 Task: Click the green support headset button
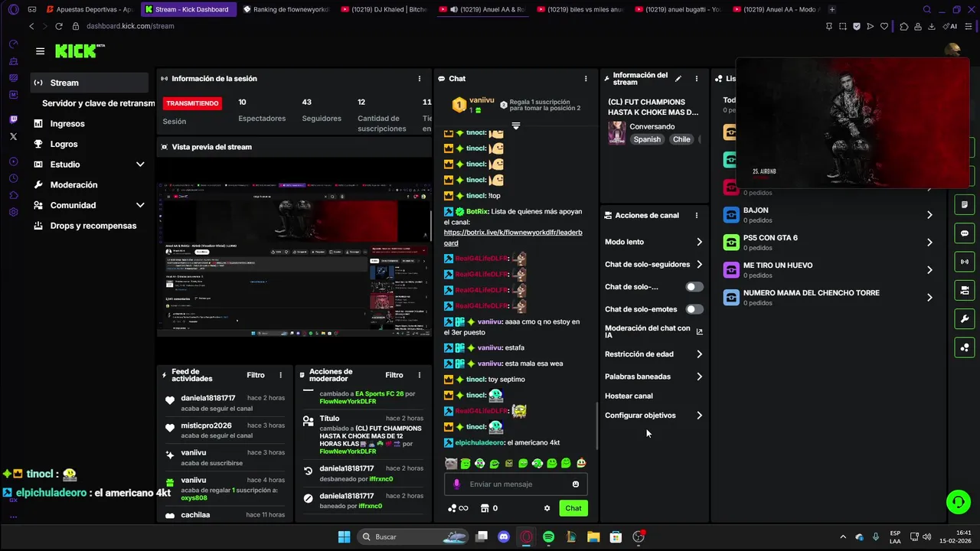click(x=958, y=502)
